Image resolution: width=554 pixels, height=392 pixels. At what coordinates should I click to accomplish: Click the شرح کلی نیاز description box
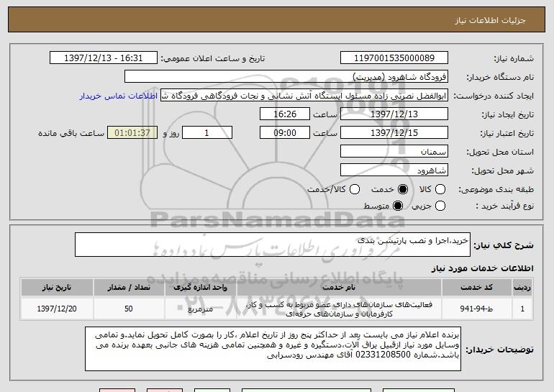pos(273,245)
